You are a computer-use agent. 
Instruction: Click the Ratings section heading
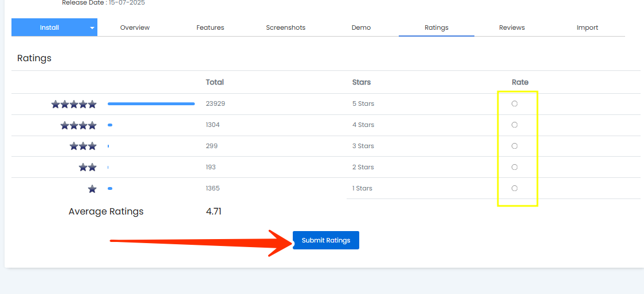(34, 58)
